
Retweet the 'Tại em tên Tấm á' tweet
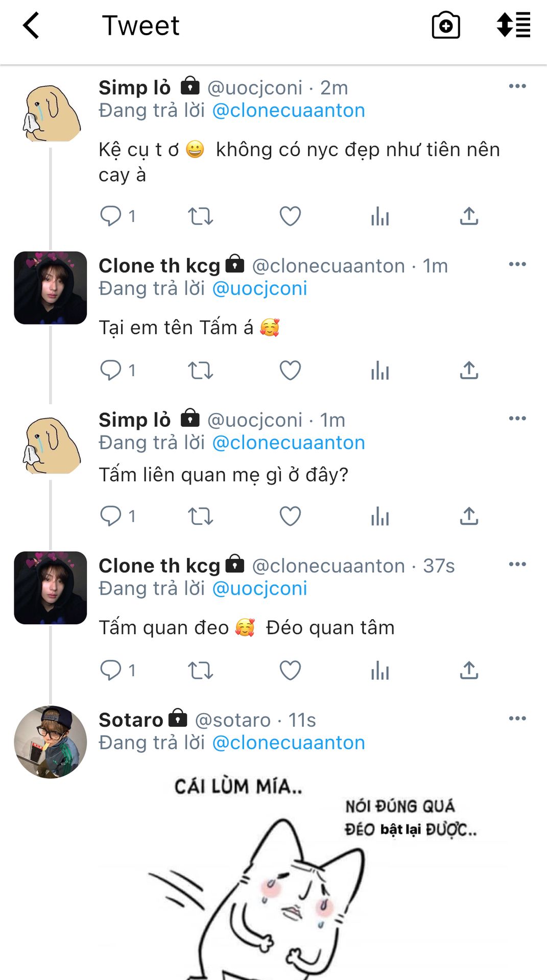tap(200, 370)
